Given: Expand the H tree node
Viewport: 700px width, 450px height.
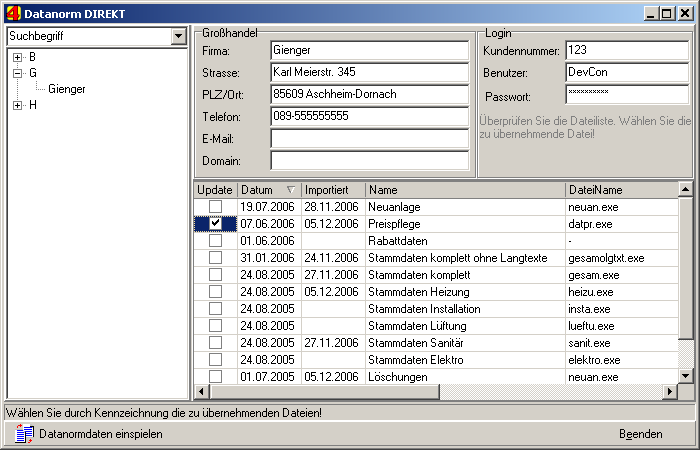Looking at the screenshot, I should [17, 105].
